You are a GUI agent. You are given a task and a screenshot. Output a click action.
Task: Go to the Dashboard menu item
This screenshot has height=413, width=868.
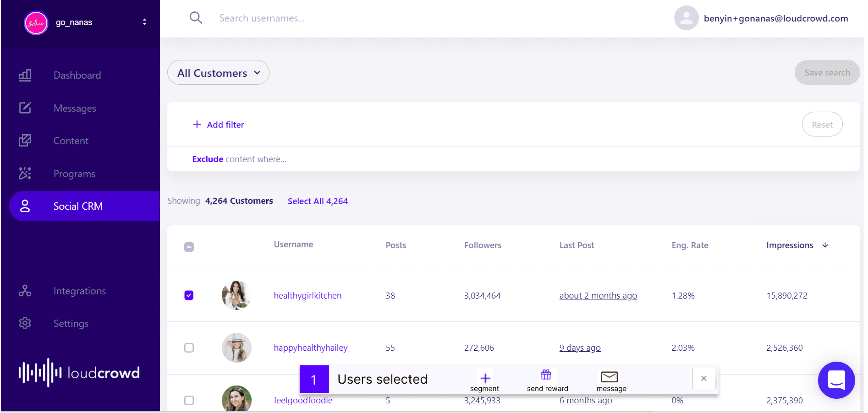77,75
